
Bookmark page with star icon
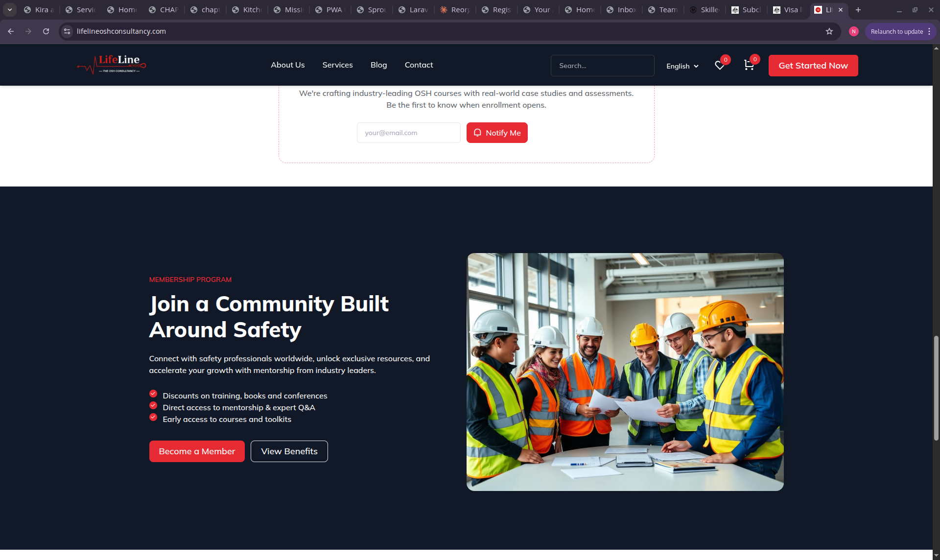(829, 31)
